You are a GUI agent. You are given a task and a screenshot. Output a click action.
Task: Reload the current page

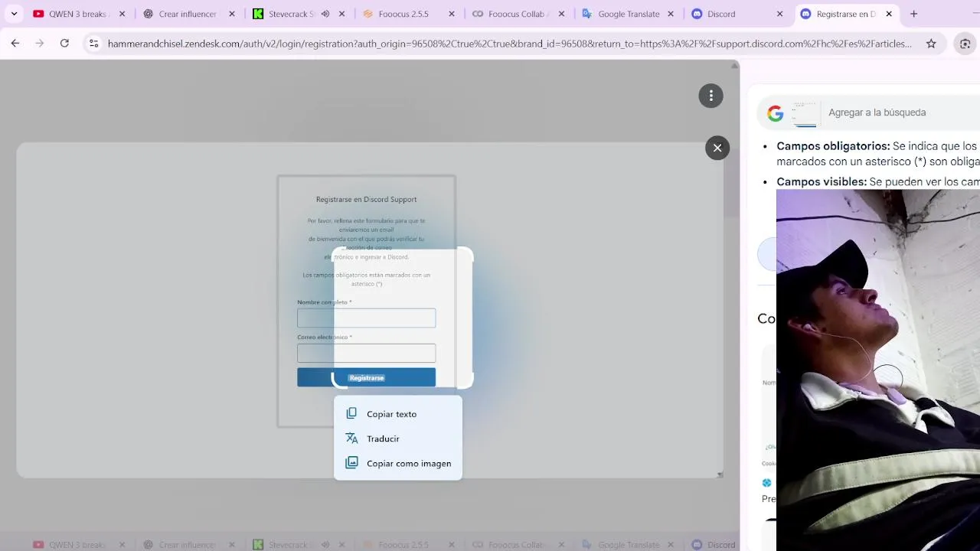click(64, 44)
